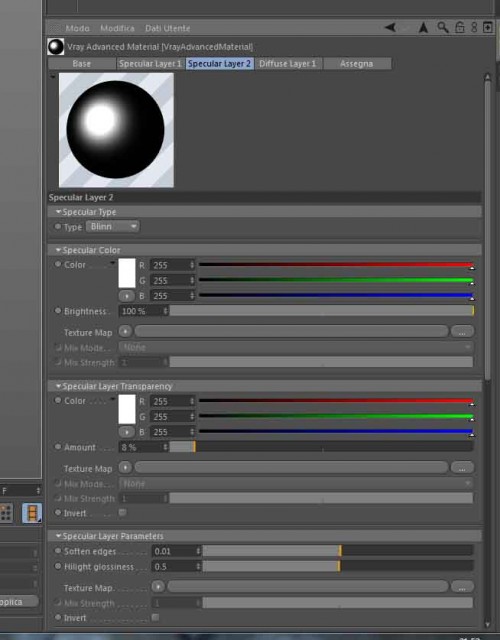Click the Attribute Manager vertical scrollbar
This screenshot has height=640, width=500.
[487, 229]
